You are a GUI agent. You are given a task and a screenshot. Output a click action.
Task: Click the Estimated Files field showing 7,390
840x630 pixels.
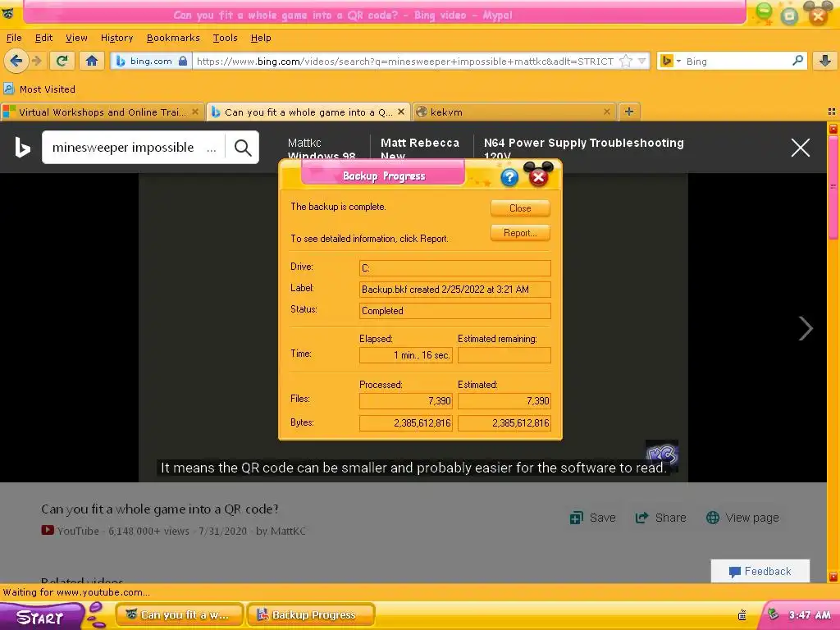click(x=504, y=400)
